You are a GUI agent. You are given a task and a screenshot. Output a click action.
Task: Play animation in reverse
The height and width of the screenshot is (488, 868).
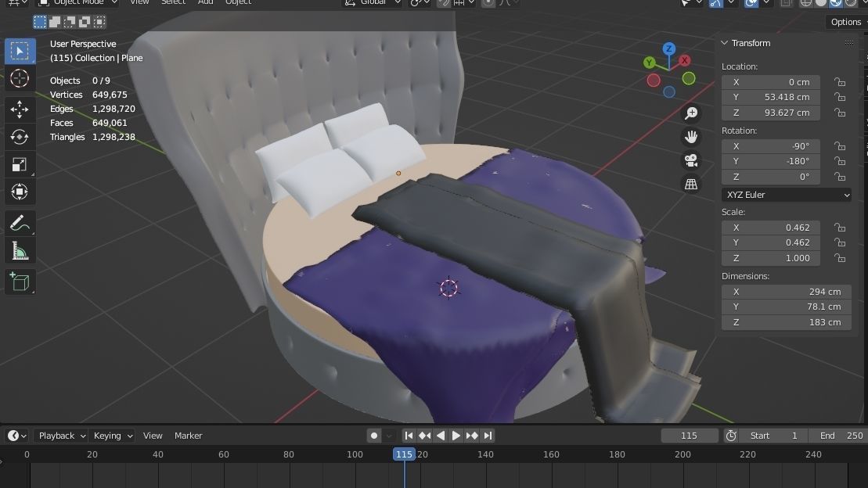tap(441, 436)
